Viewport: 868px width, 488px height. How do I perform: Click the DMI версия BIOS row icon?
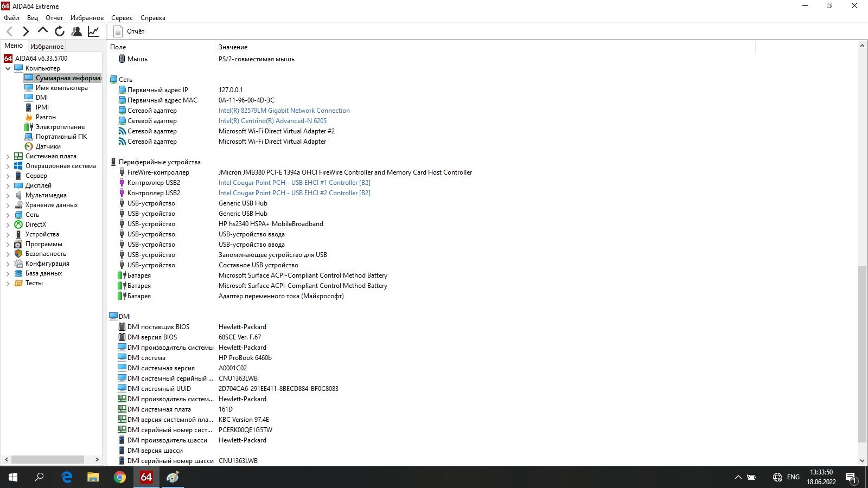[x=122, y=337]
